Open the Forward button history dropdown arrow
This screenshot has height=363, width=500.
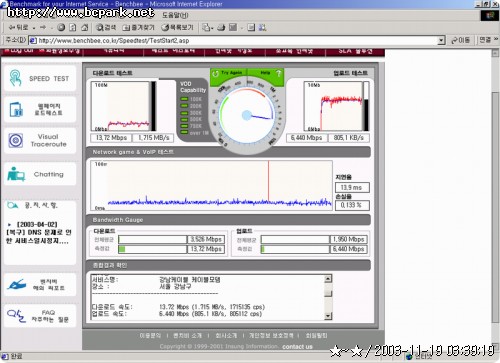pyautogui.click(x=51, y=28)
